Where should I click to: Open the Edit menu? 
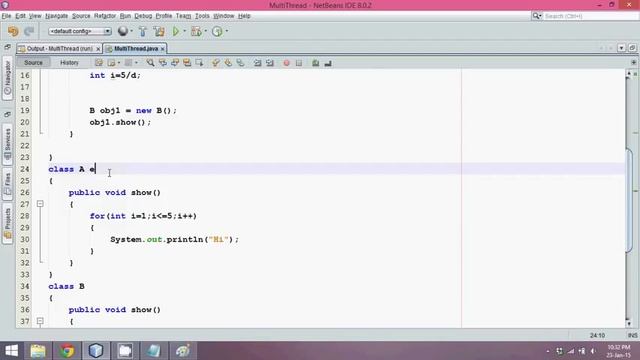click(x=20, y=16)
